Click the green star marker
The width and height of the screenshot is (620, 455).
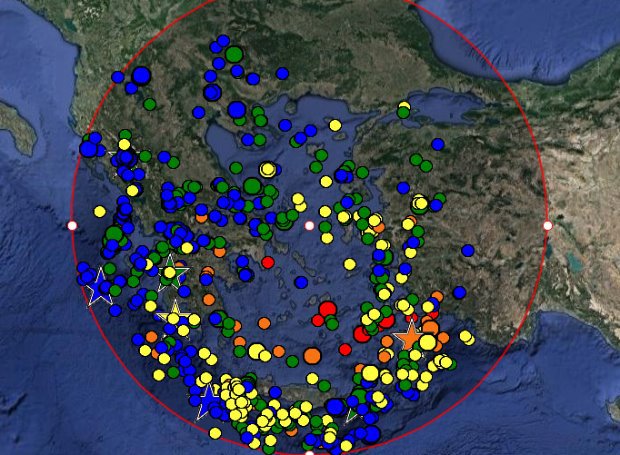click(170, 271)
